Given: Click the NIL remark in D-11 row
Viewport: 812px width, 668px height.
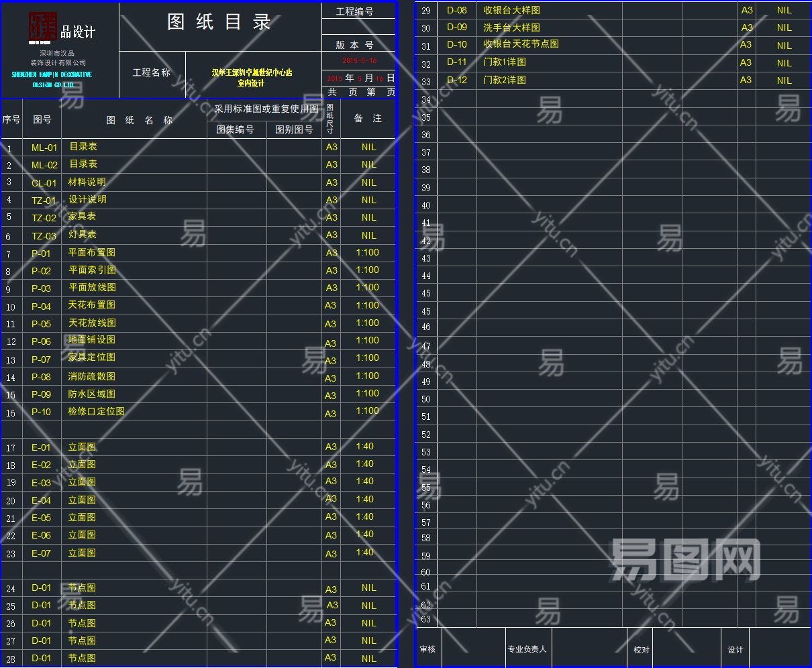Looking at the screenshot, I should point(784,63).
